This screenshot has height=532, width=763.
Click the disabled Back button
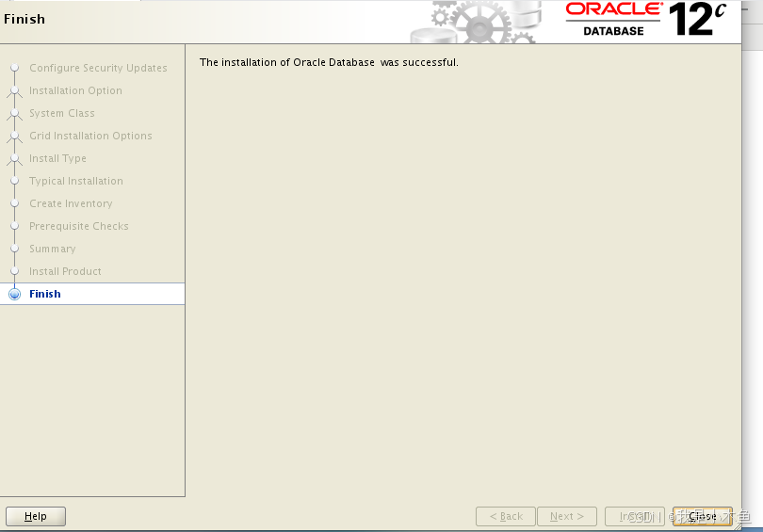pos(506,516)
